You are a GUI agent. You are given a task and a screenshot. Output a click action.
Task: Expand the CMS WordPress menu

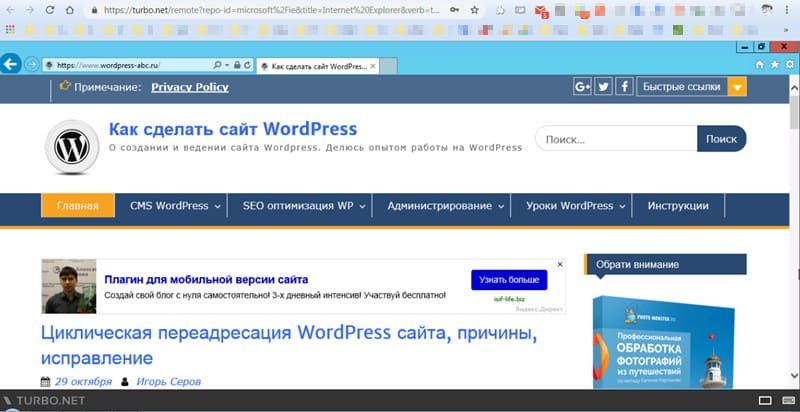(217, 207)
